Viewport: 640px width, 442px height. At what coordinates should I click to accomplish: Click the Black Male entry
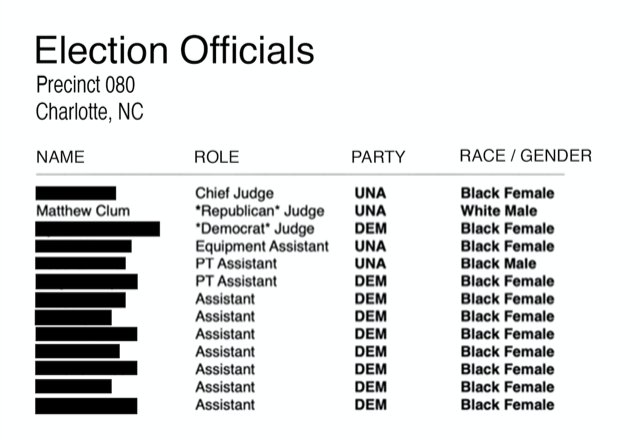pyautogui.click(x=498, y=264)
